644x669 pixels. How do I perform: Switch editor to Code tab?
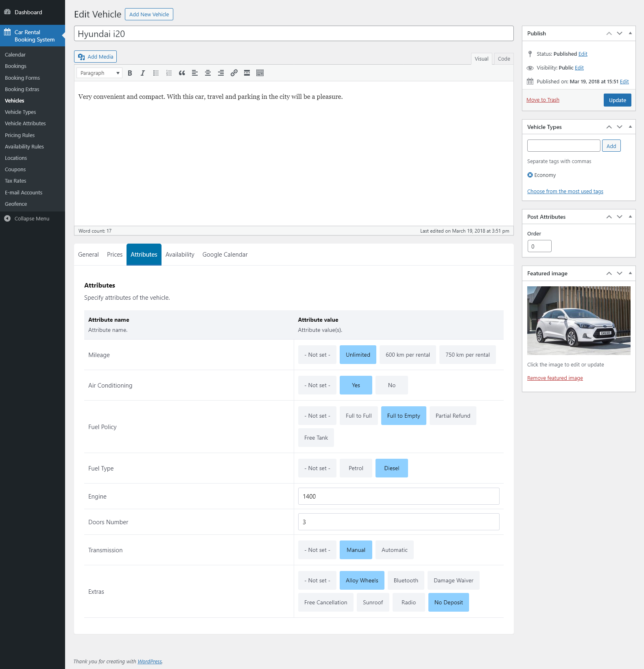(x=504, y=59)
